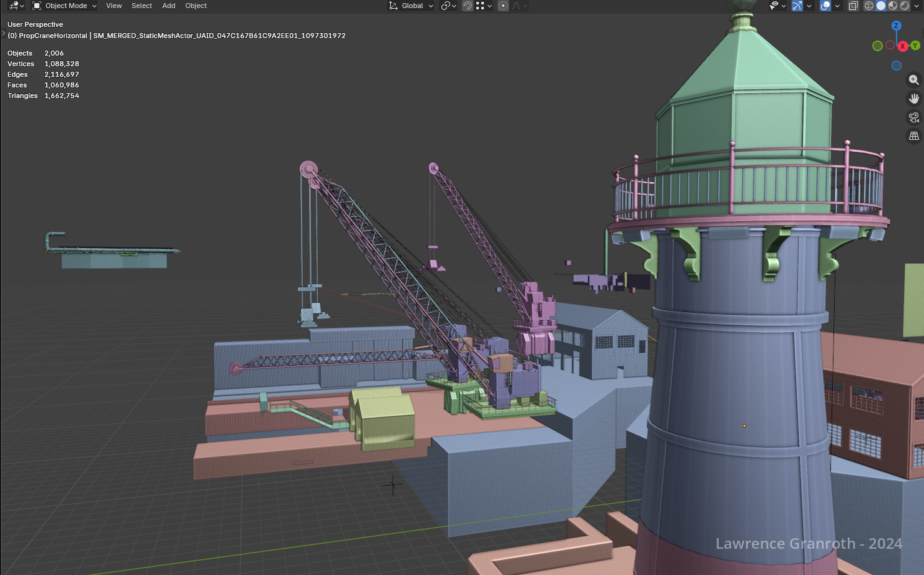The height and width of the screenshot is (575, 924).
Task: Switch perspective/orthographic with the grid icon
Action: click(x=913, y=136)
